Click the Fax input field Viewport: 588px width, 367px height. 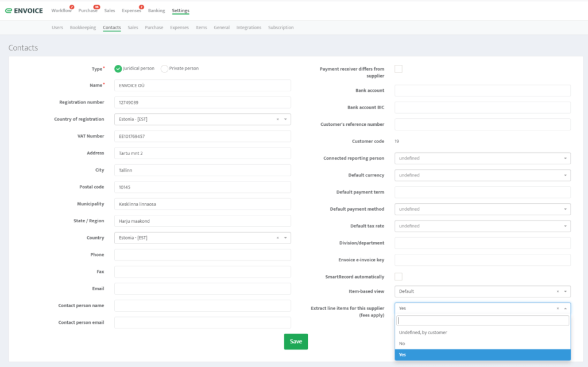[203, 272]
